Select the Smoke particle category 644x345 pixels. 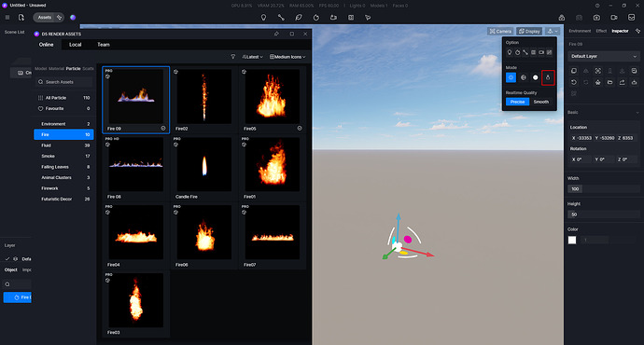(x=63, y=156)
